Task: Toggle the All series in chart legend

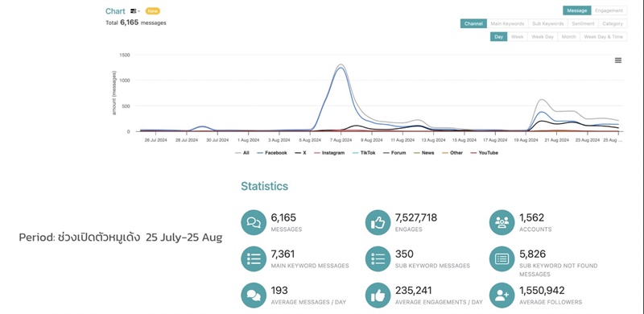Action: coord(242,153)
